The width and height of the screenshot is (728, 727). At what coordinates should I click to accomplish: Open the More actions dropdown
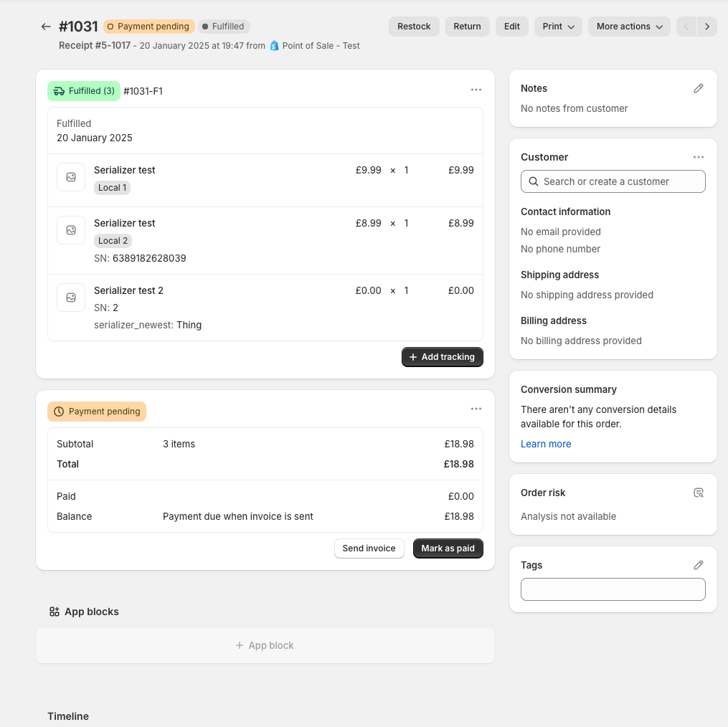point(629,27)
